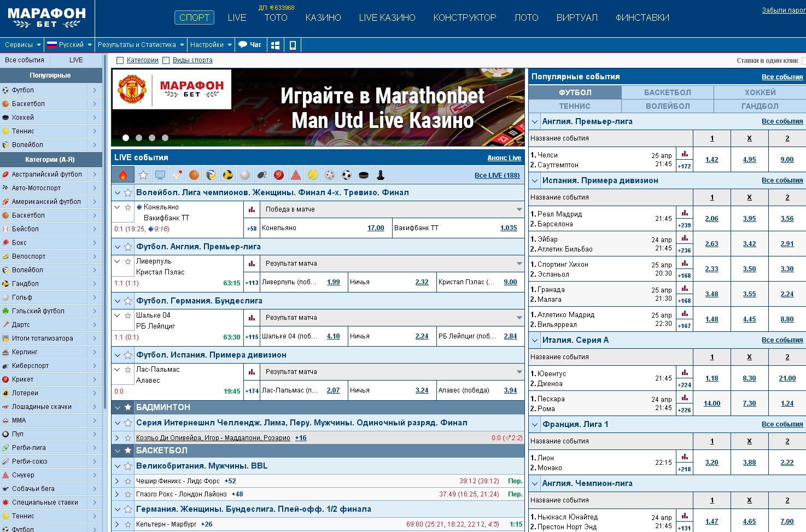This screenshot has height=532, width=806.
Task: Select the second banner carousel dot
Action: point(139,138)
